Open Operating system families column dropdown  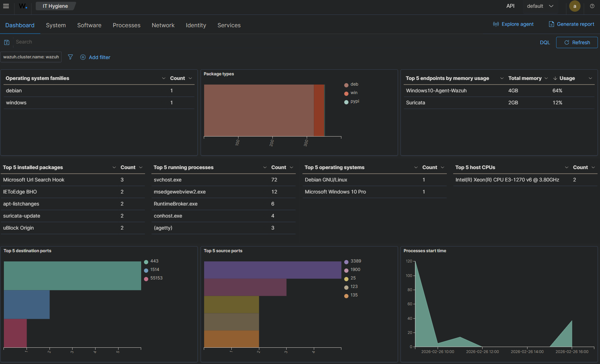click(x=163, y=78)
